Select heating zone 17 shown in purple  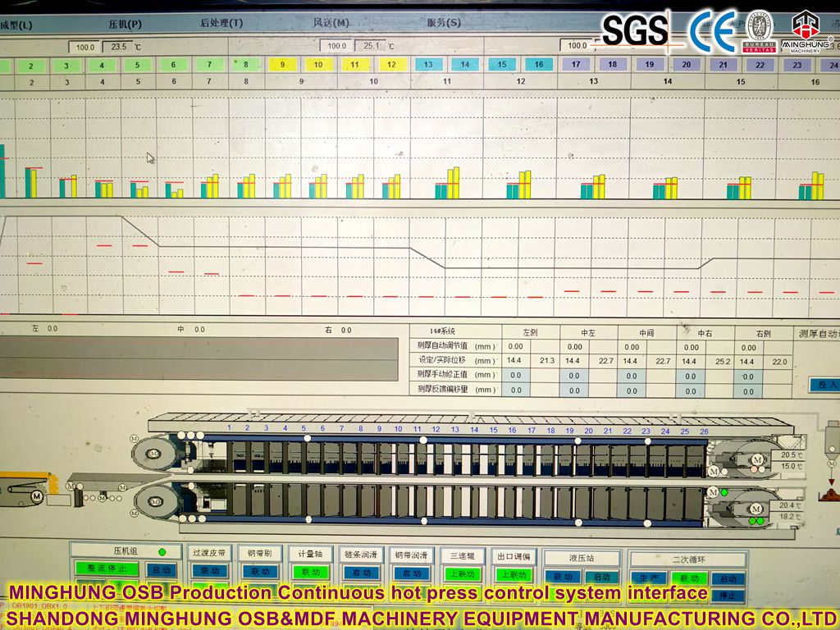coord(575,63)
